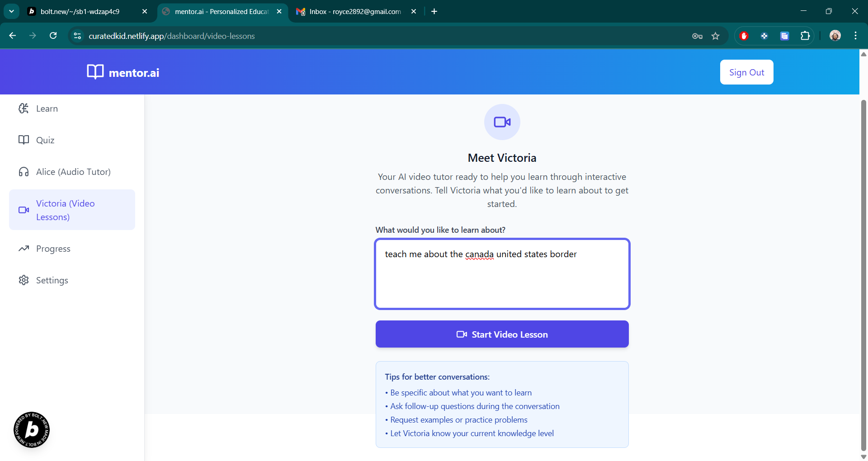Viewport: 868px width, 461px height.
Task: Click the scrollbar down arrow
Action: tap(863, 457)
